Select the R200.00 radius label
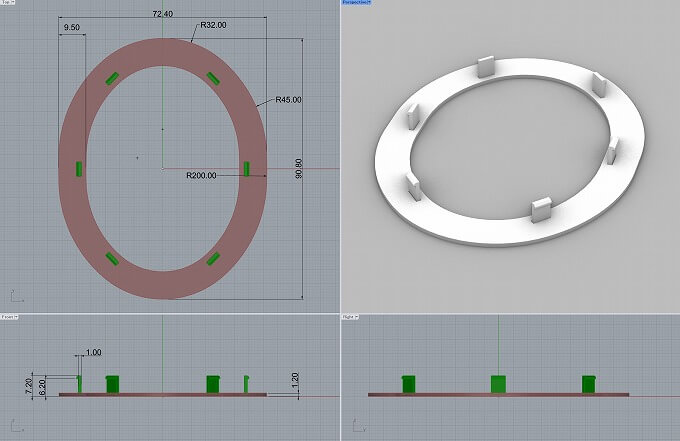This screenshot has height=441, width=680. [x=201, y=175]
